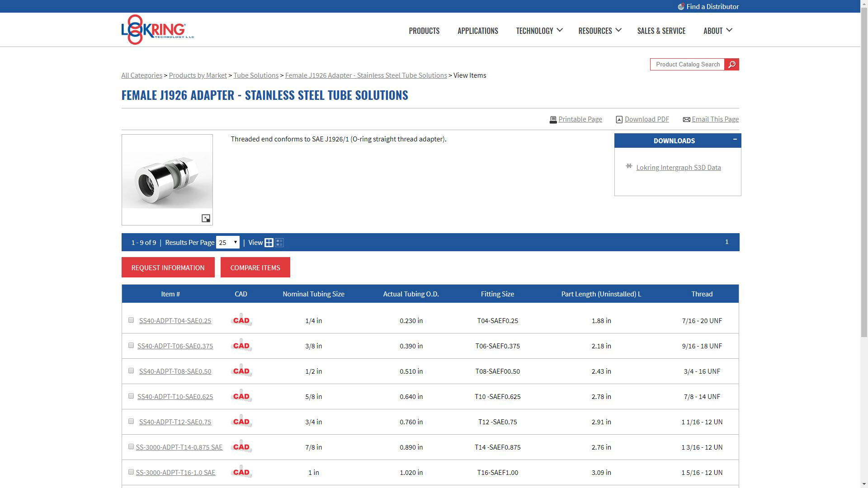Switch to list view icon
The height and width of the screenshot is (488, 868).
(279, 243)
